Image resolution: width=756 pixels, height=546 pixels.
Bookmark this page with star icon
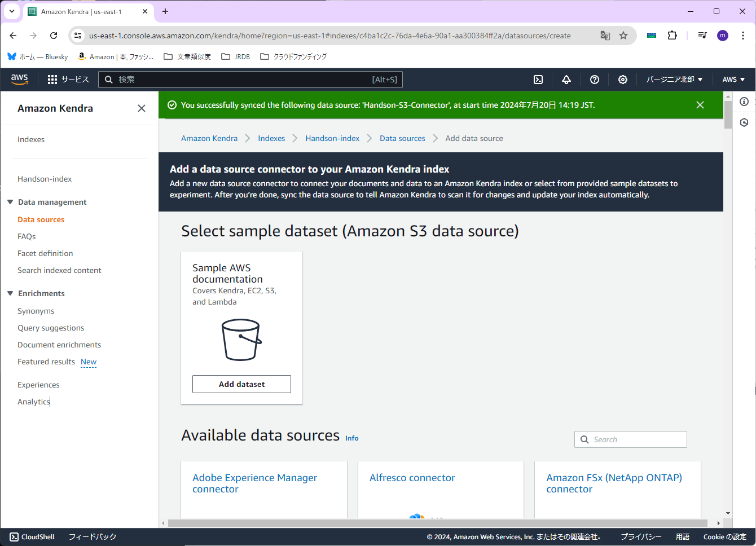[623, 36]
